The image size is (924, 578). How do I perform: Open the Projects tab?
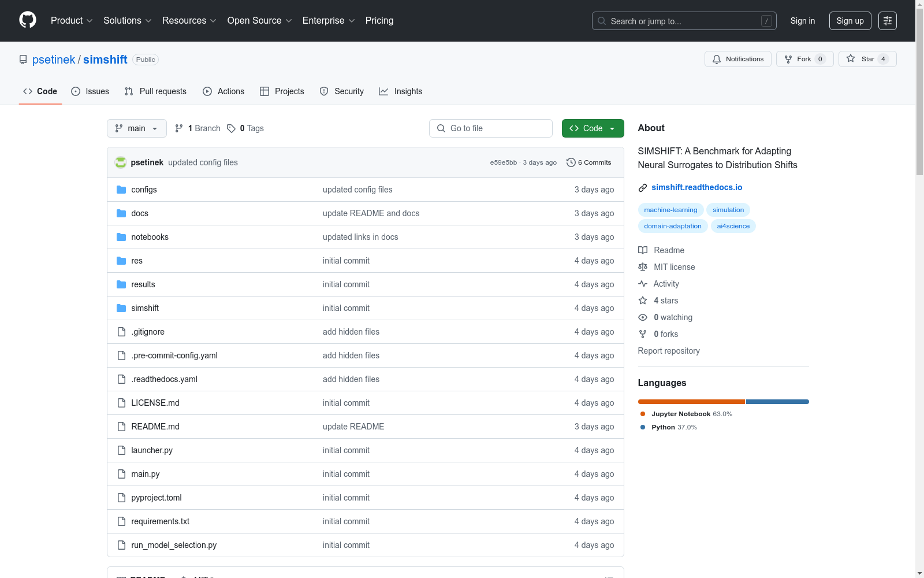coord(282,91)
